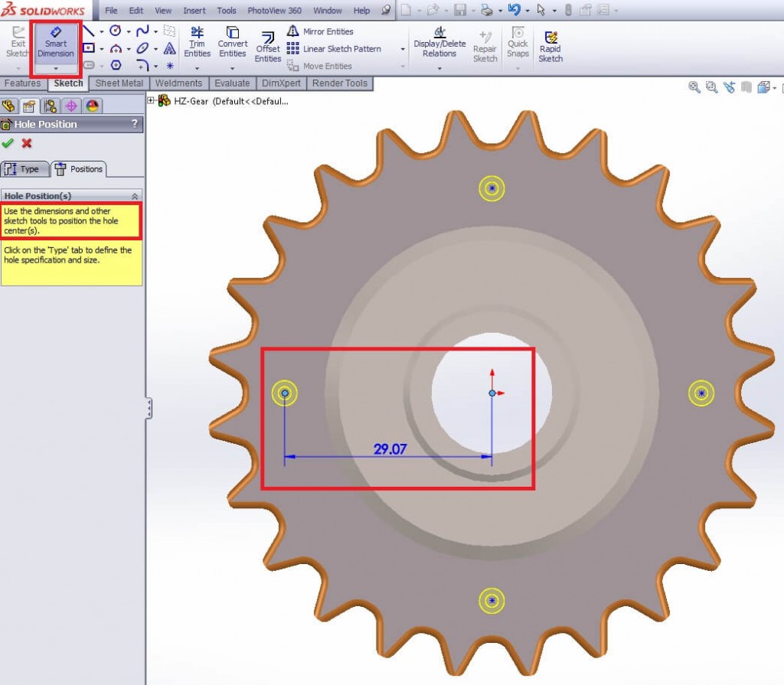Select the Convert Entities tool

[232, 44]
